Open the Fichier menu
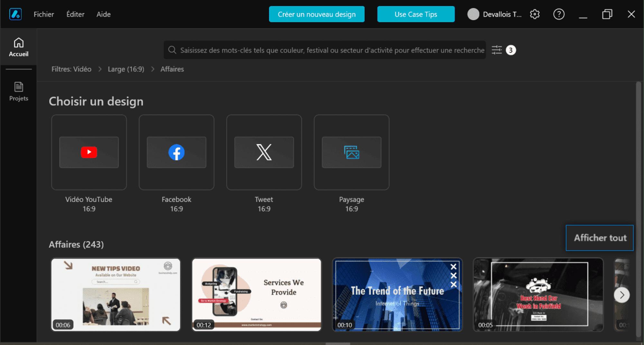The width and height of the screenshot is (644, 345). click(44, 14)
